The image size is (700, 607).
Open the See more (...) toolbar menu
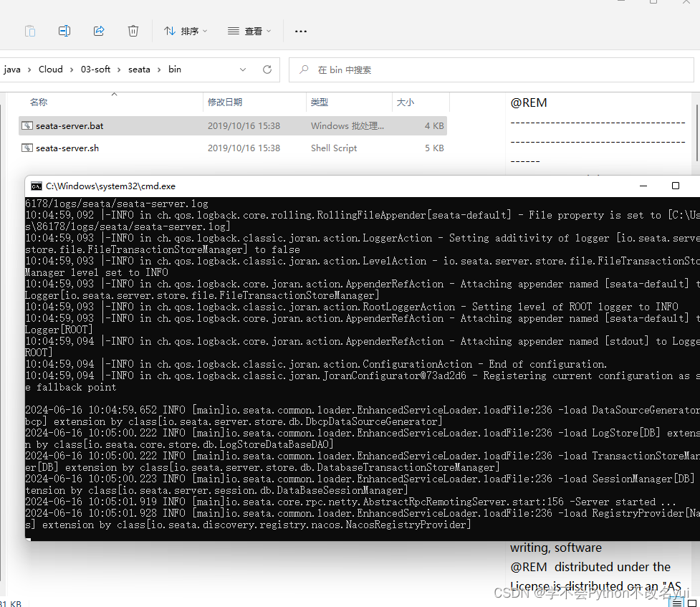pos(300,31)
